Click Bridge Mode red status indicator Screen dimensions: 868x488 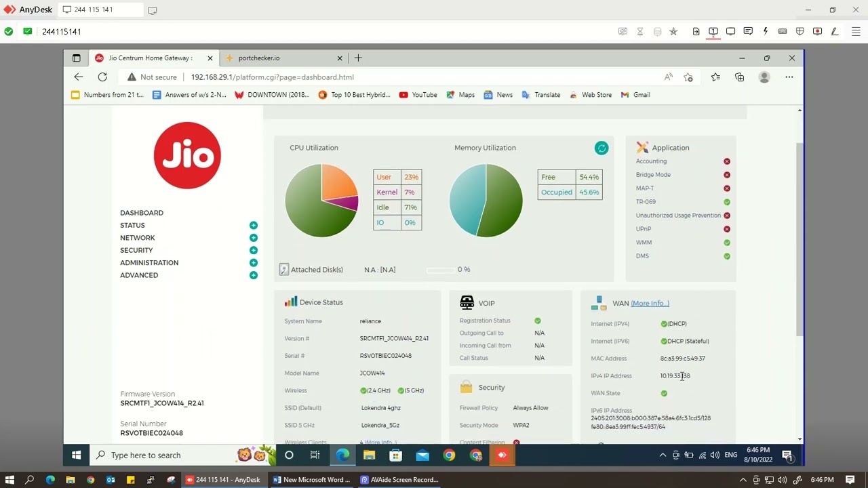727,175
